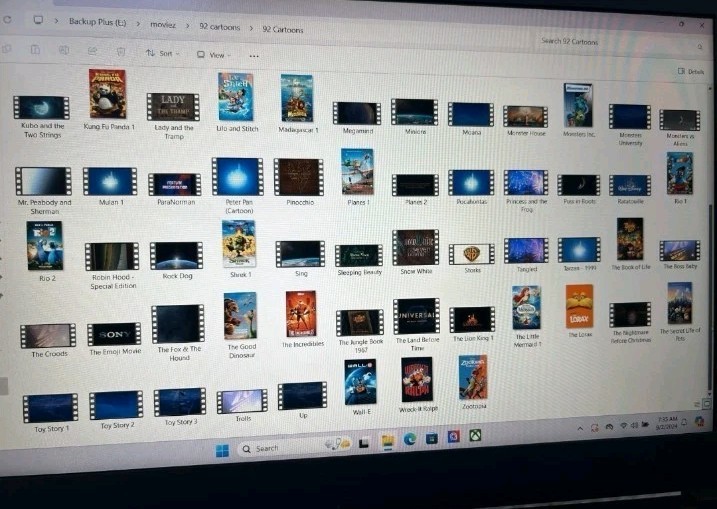The width and height of the screenshot is (717, 509).
Task: Open Xbox app from taskbar
Action: [475, 435]
